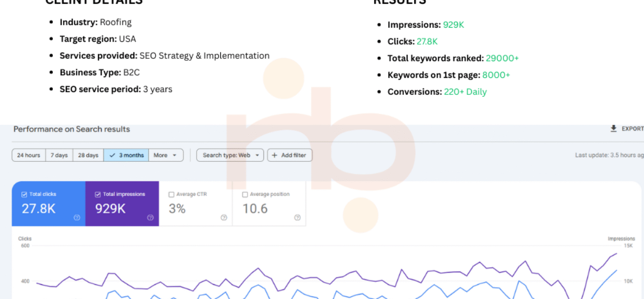Click the SEO service period line
Viewport: 644px width, 299px height.
pos(116,89)
